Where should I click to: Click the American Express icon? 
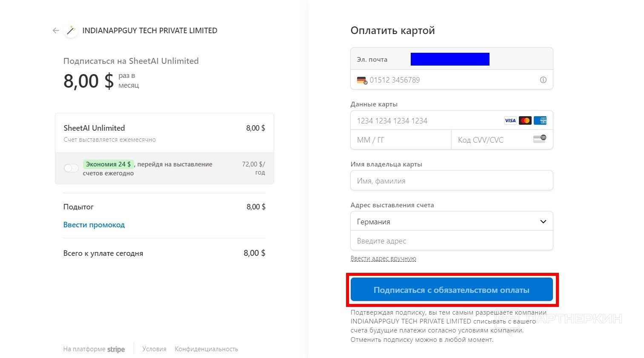(x=540, y=120)
